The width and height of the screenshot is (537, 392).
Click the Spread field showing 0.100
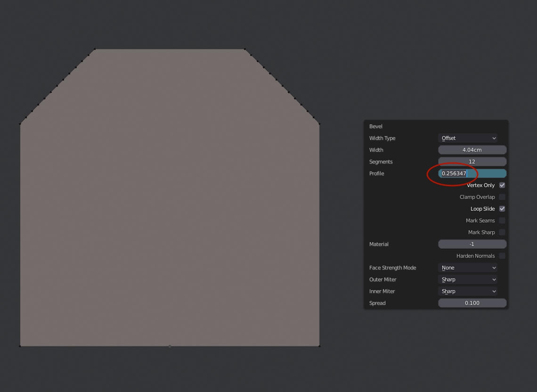click(x=472, y=303)
